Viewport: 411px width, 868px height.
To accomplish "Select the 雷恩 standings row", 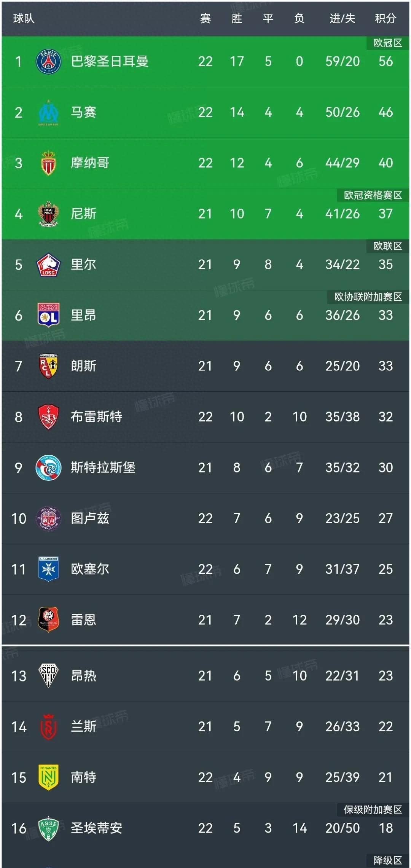I will [x=205, y=620].
